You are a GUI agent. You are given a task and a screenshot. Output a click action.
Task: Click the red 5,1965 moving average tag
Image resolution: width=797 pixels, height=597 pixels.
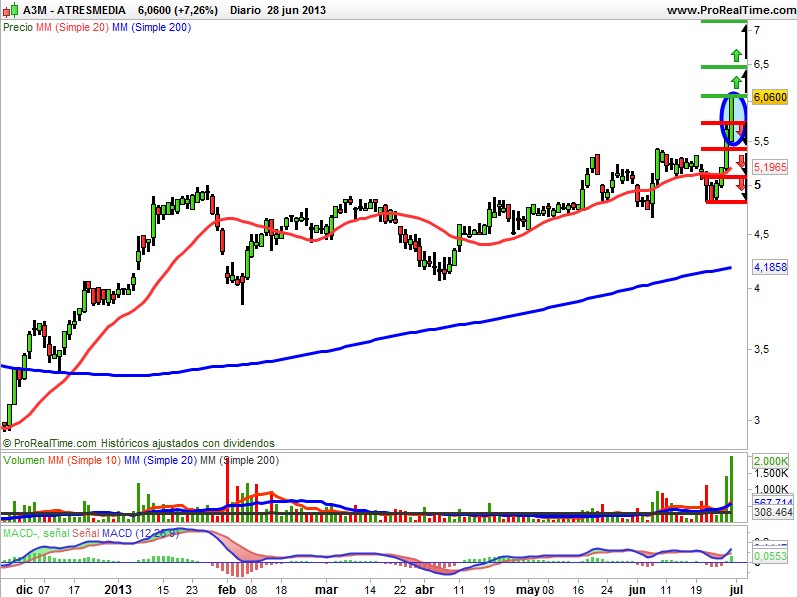(x=770, y=167)
